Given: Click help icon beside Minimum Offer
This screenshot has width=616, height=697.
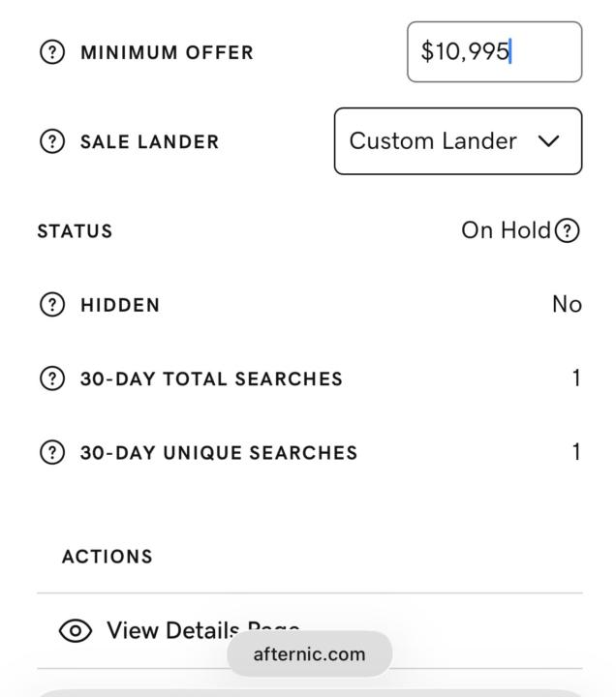Looking at the screenshot, I should 51,52.
